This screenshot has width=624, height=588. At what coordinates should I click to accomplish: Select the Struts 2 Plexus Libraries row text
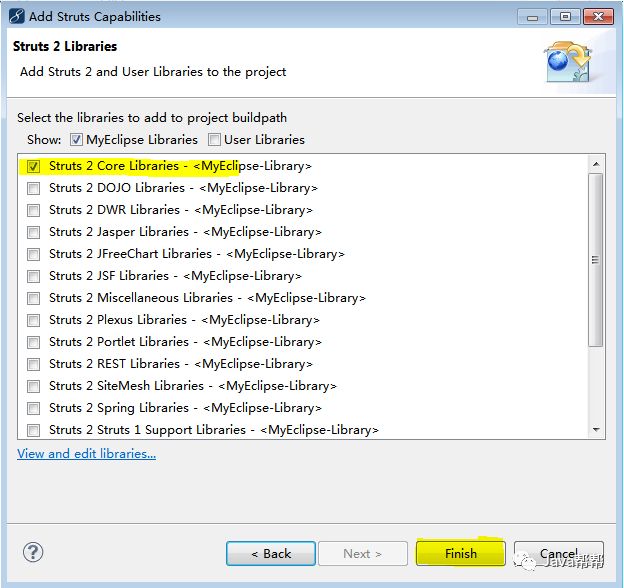click(185, 320)
